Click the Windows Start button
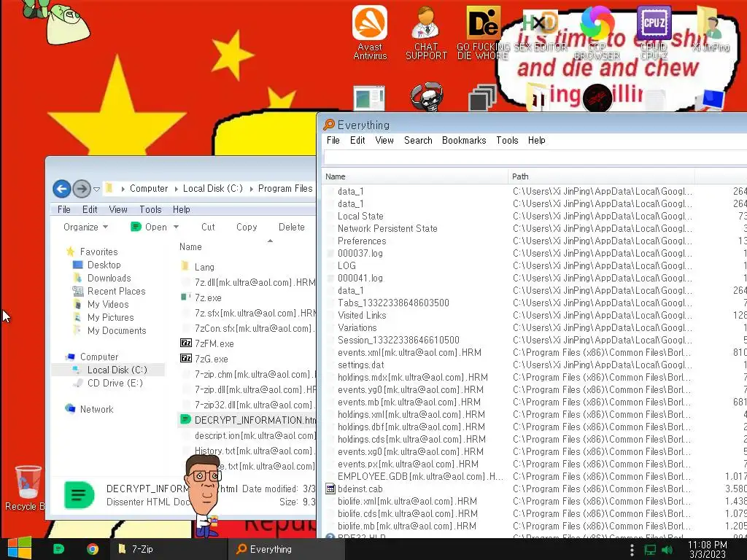747x560 pixels. click(20, 548)
